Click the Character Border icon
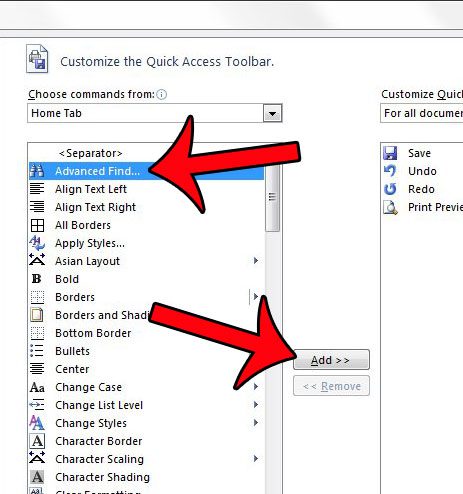The width and height of the screenshot is (463, 494). point(37,441)
